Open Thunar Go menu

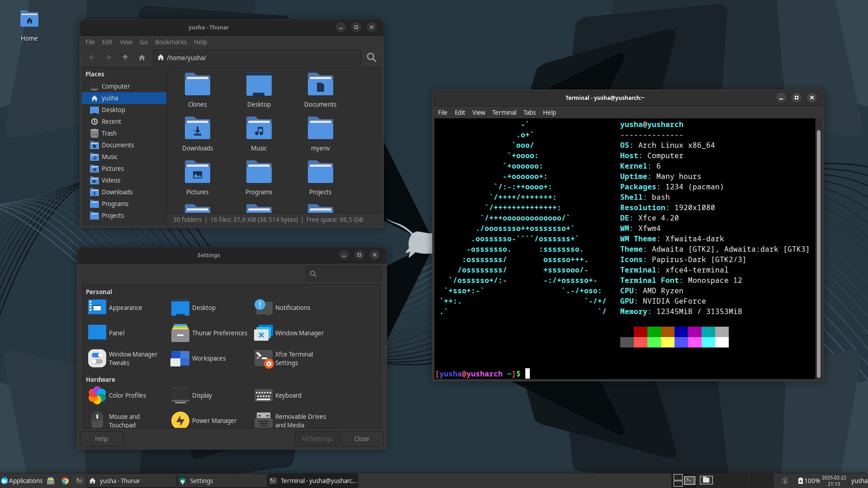[144, 42]
